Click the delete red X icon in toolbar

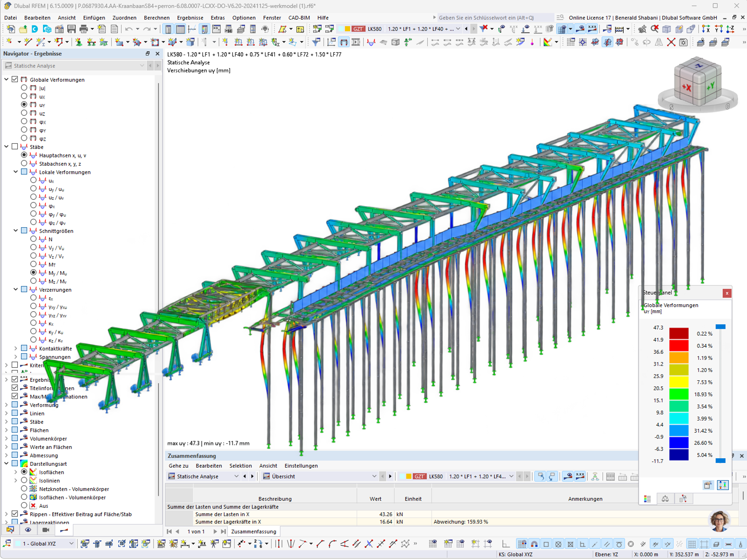[x=671, y=42]
